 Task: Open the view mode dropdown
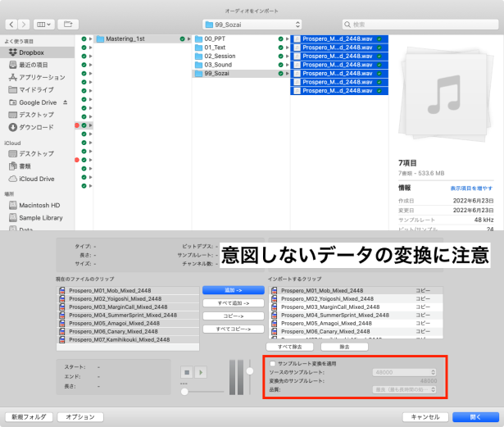[x=44, y=25]
